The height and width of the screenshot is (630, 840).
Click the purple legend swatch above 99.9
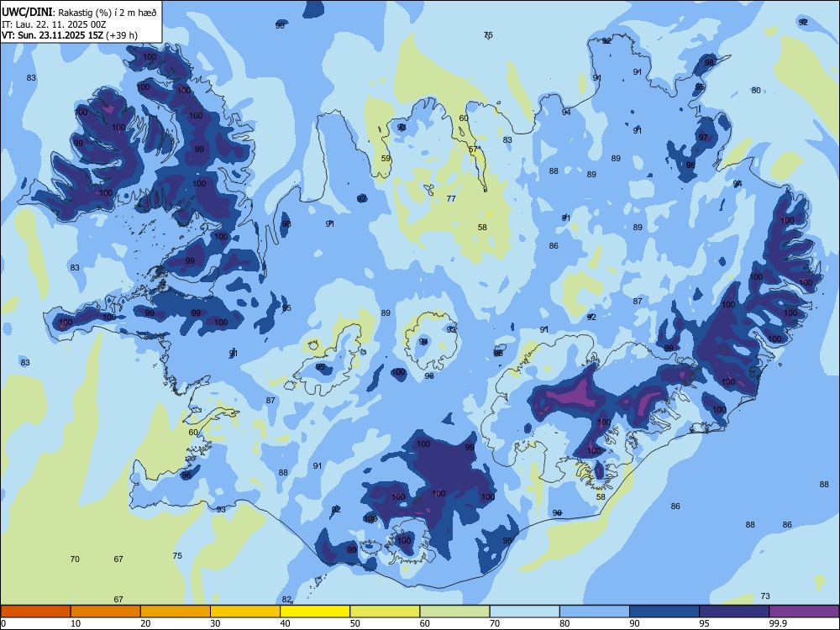coord(804,612)
